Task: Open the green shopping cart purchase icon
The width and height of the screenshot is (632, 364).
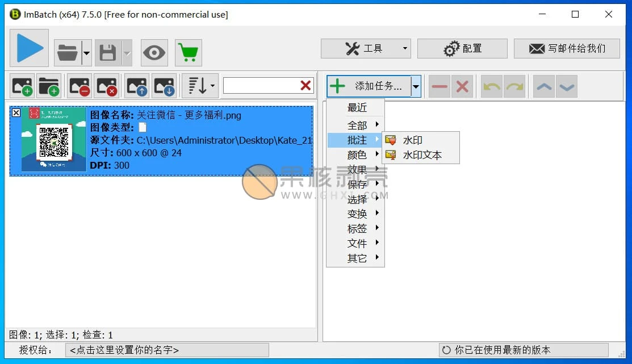Action: (188, 53)
